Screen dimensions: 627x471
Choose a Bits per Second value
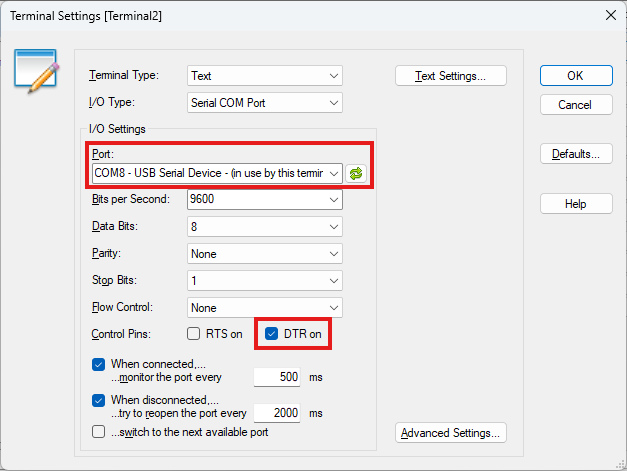click(x=265, y=199)
